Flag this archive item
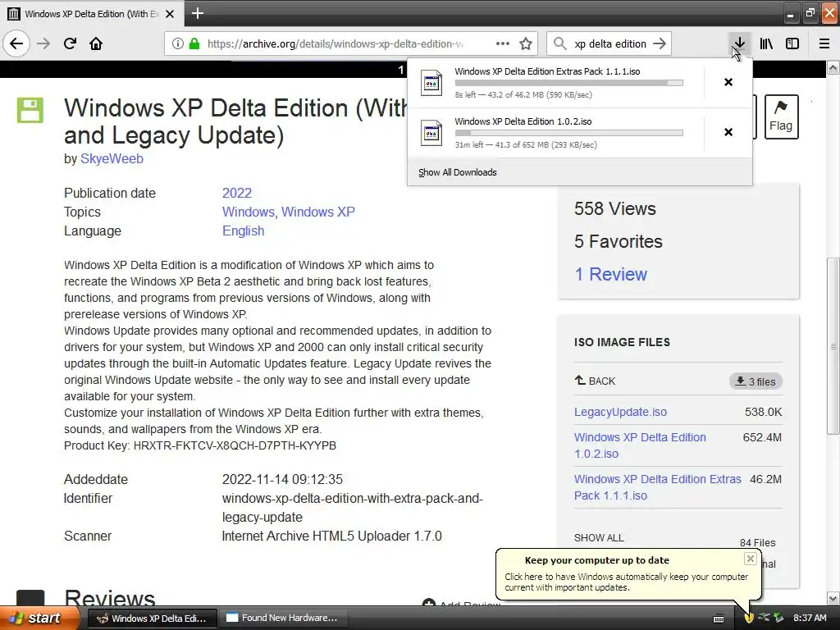The image size is (840, 630). coord(781,116)
